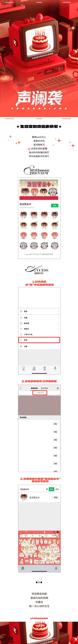Switch to 微信 chats bottom tab
78x644 pixels.
(24, 368)
